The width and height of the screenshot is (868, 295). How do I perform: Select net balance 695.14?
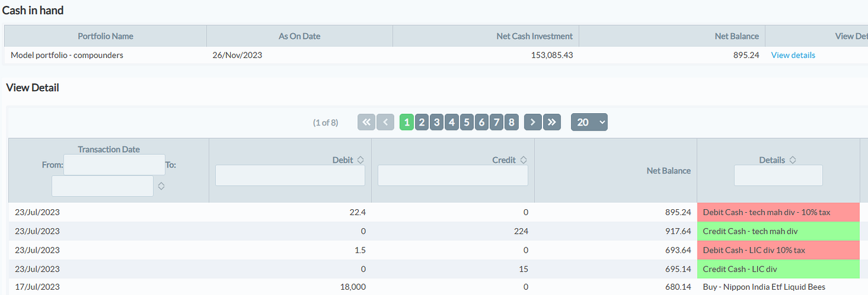(x=678, y=269)
